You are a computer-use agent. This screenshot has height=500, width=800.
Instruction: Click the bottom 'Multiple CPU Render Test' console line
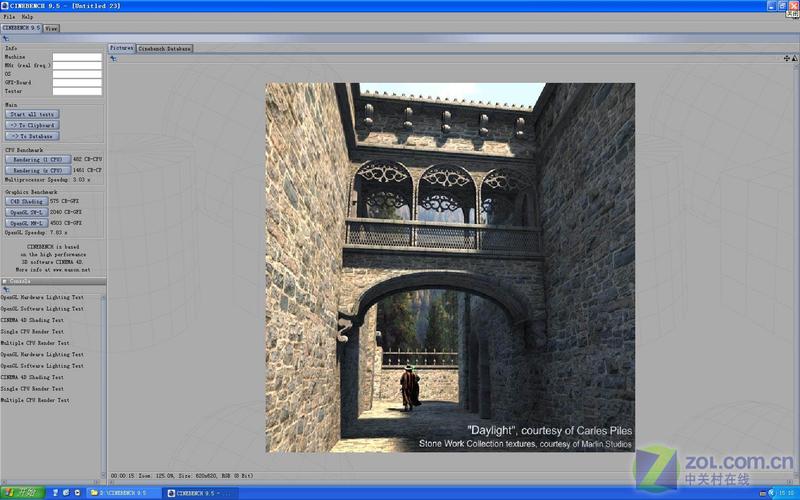click(x=35, y=400)
